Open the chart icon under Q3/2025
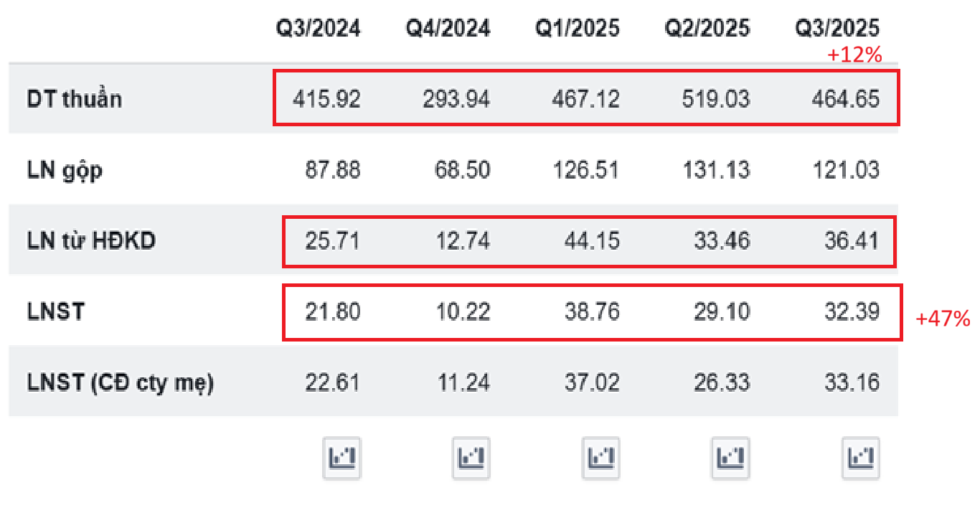The width and height of the screenshot is (980, 513). click(x=859, y=457)
